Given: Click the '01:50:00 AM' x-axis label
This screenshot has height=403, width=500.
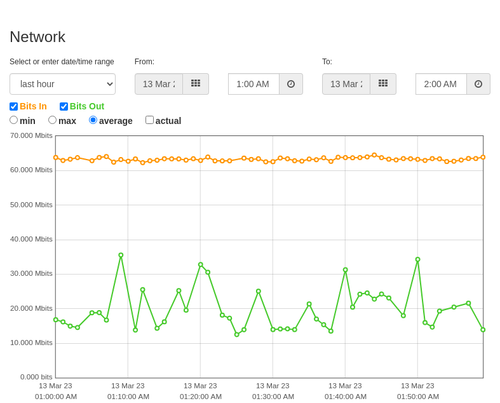Looking at the screenshot, I should [x=418, y=397].
